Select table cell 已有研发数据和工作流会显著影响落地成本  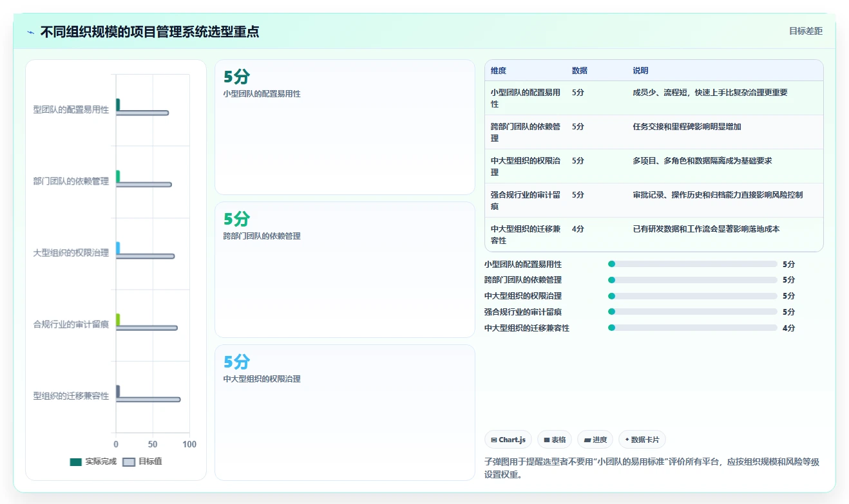point(706,229)
